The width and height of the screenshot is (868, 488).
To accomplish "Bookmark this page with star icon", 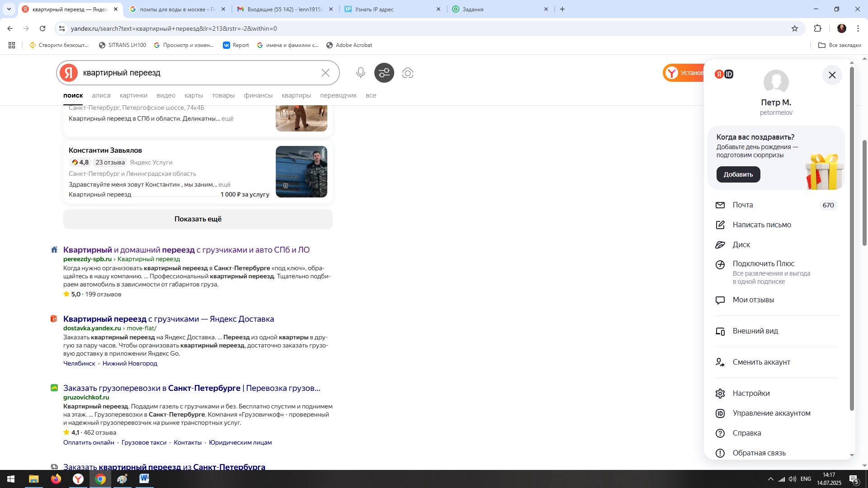I will [x=795, y=28].
